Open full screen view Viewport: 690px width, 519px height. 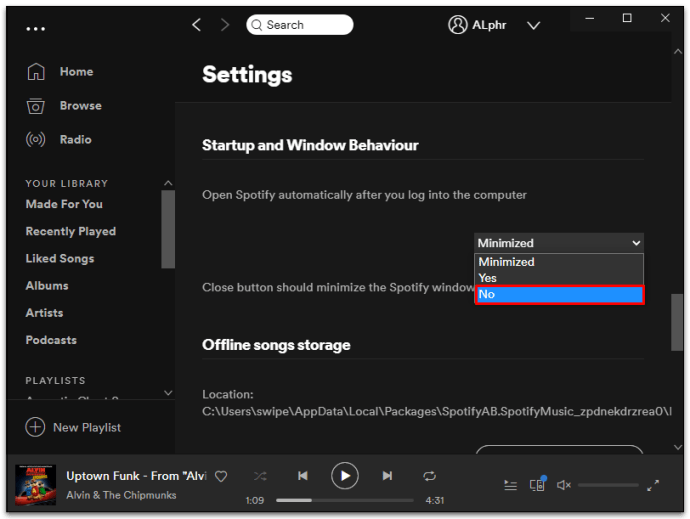pyautogui.click(x=653, y=485)
